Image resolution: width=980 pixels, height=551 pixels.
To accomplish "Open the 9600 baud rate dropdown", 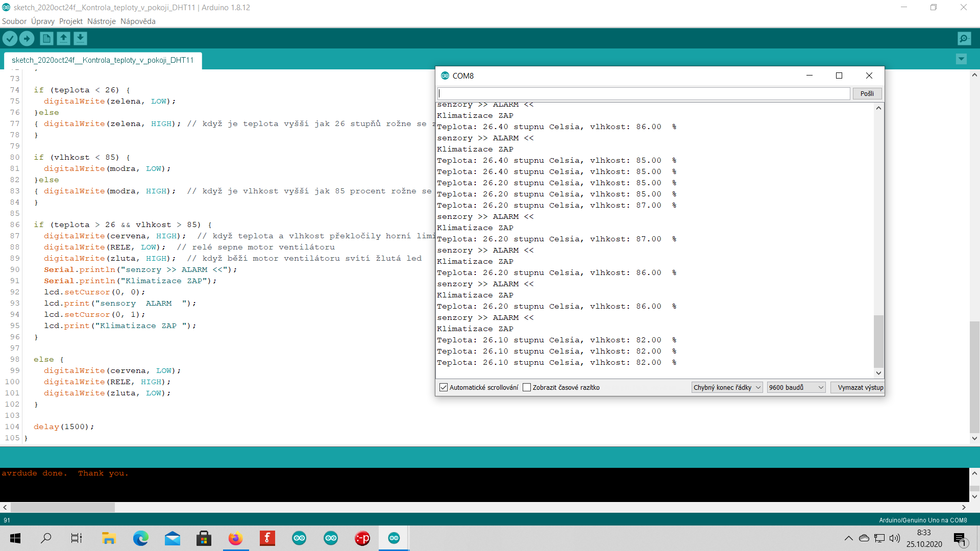I will tap(796, 387).
